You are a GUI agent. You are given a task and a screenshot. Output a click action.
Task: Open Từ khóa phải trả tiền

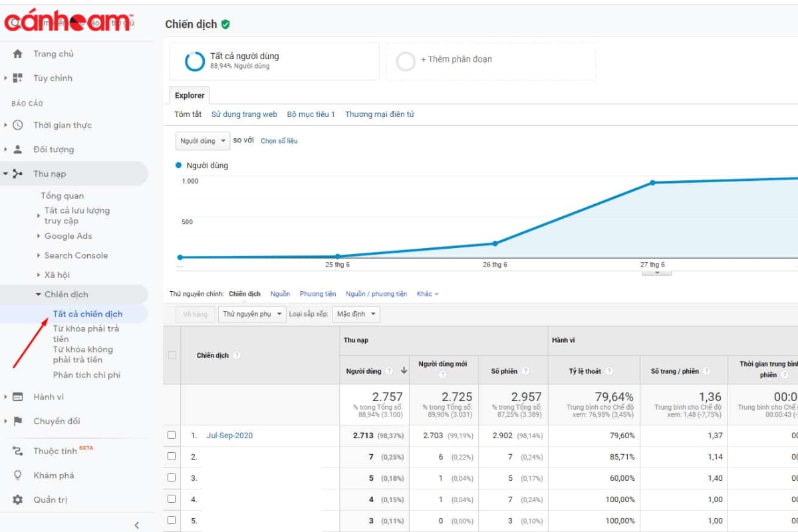86,334
